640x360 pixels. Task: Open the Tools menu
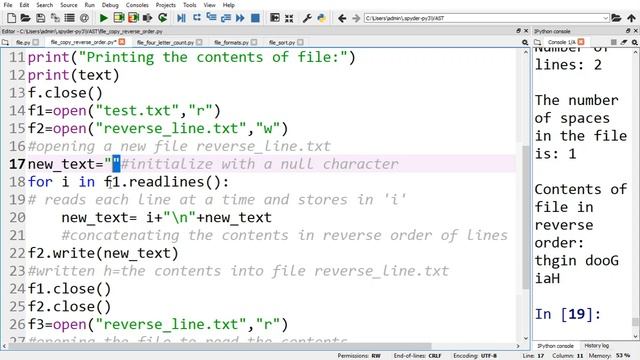(x=189, y=5)
